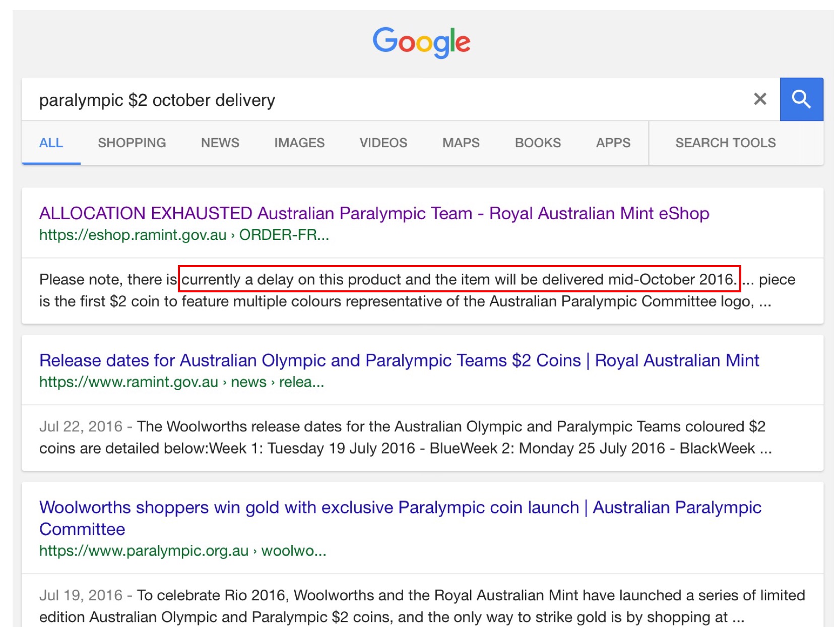Open the ALLOCATION EXHAUSTED Australian Paralympic Team result
840x627 pixels.
tap(374, 214)
